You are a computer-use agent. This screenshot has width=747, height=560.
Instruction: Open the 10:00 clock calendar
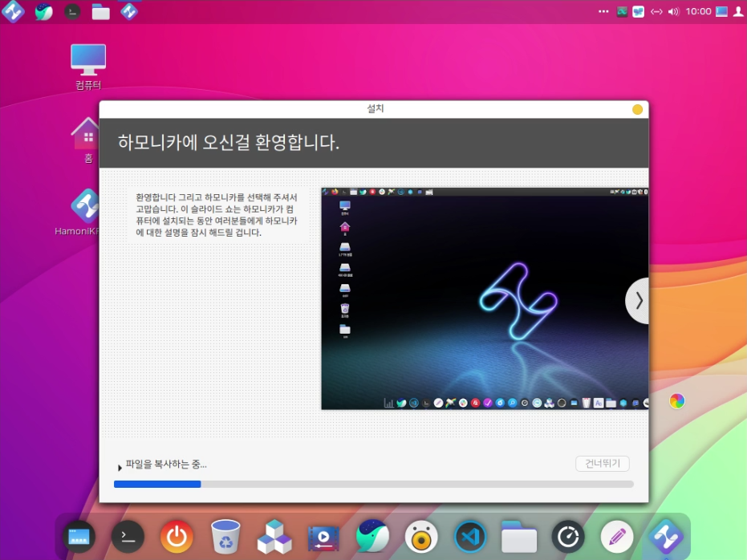pyautogui.click(x=699, y=11)
